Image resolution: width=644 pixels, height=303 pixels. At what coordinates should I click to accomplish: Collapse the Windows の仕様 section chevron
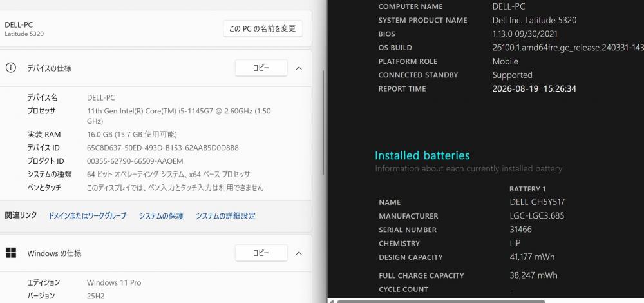[299, 253]
